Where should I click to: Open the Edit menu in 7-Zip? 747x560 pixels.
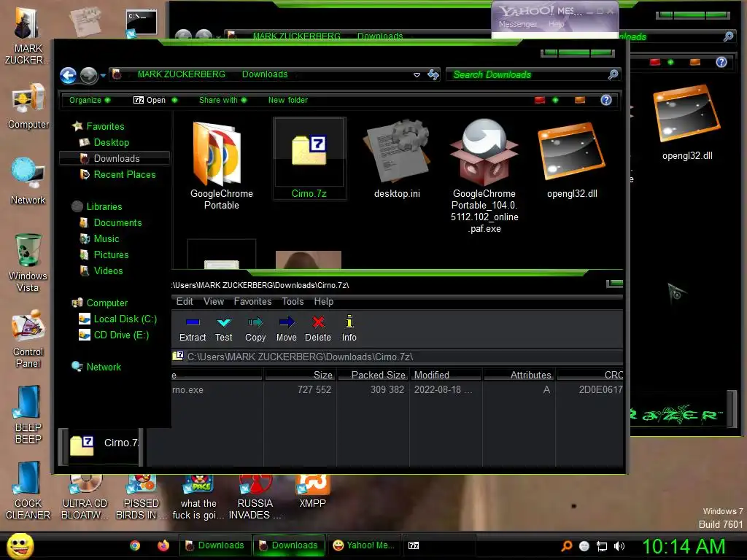(185, 301)
